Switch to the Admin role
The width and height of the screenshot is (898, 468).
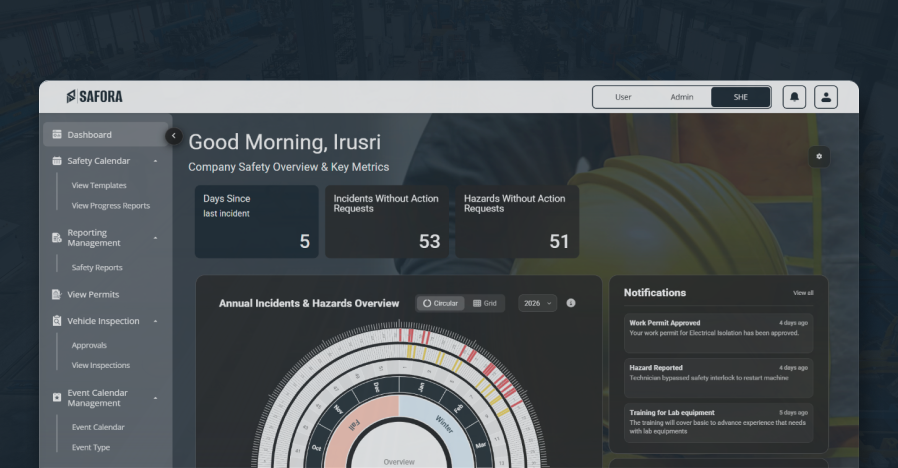[682, 97]
